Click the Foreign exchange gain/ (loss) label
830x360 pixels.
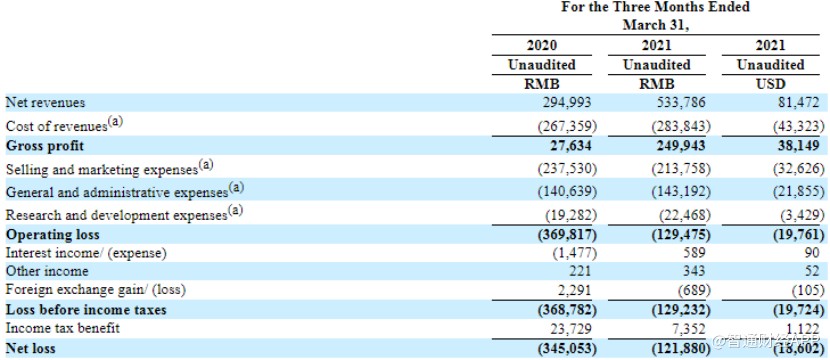(96, 290)
